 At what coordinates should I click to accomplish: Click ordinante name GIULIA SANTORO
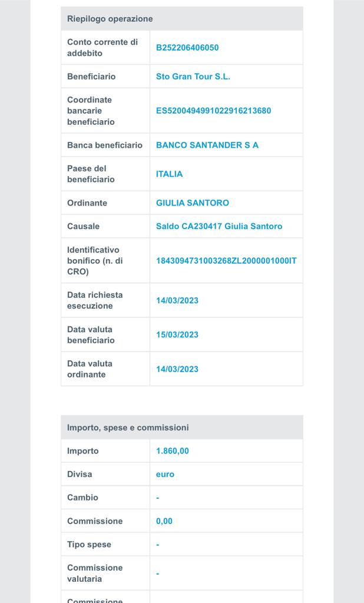193,203
